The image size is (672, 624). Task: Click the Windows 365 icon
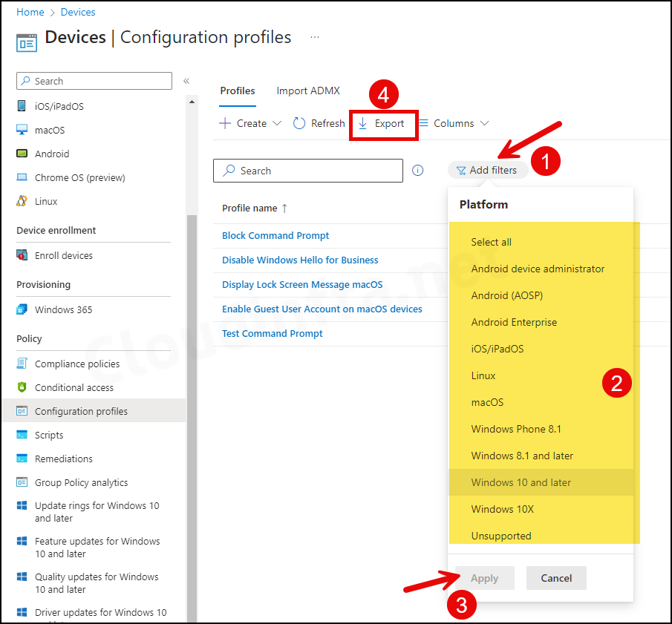click(22, 309)
